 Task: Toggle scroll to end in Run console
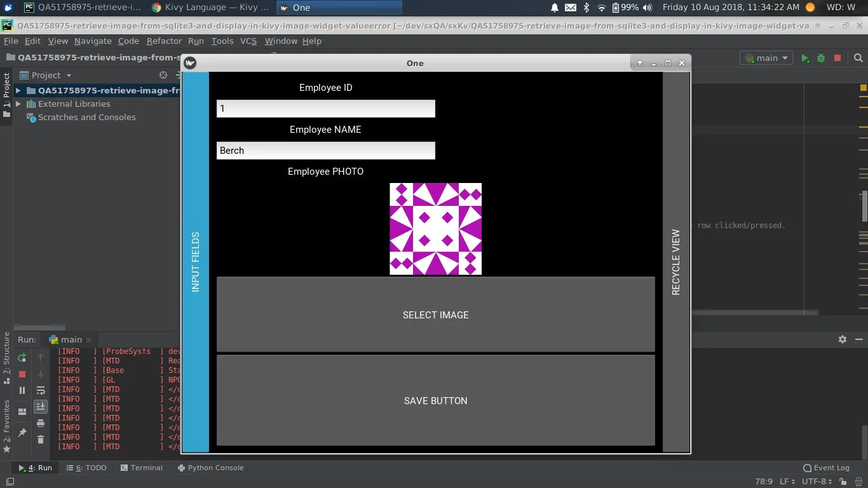click(41, 407)
